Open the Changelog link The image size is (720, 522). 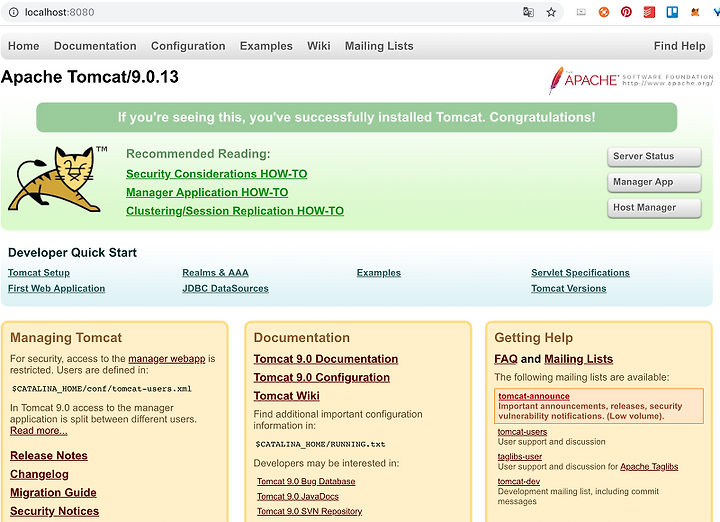[39, 474]
